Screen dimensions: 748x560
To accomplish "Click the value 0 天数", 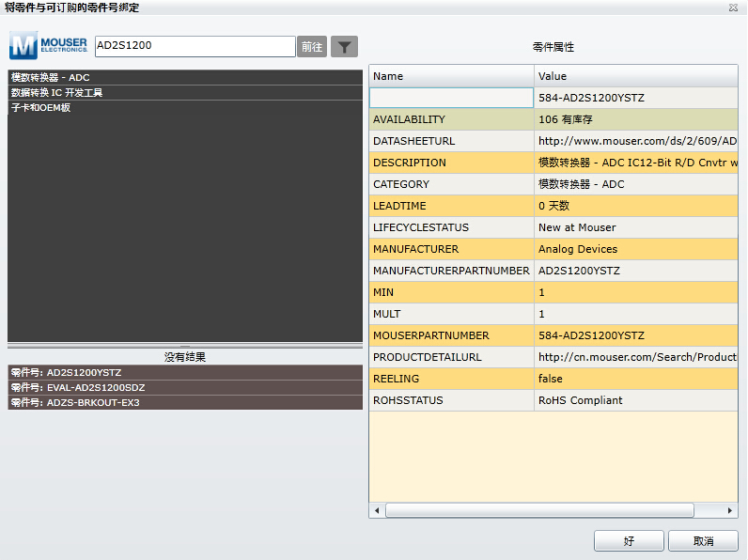I will [x=553, y=206].
